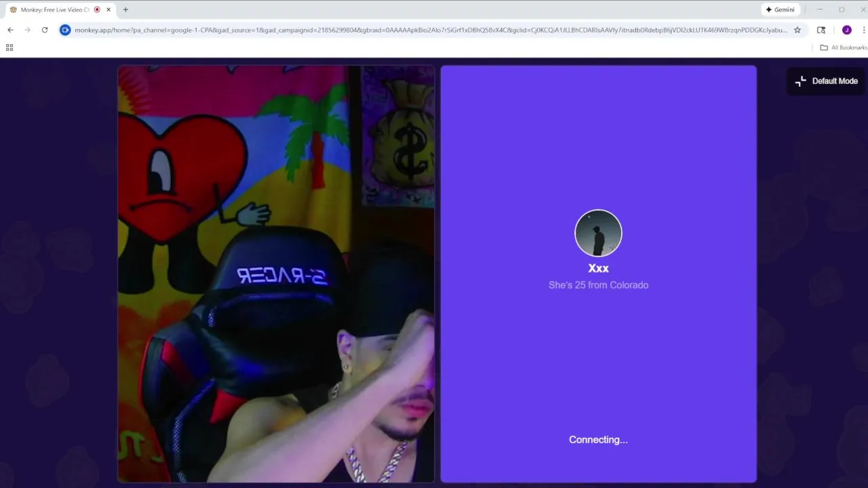Screen dimensions: 868x488
Task: Open the purple J profile avatar
Action: (x=846, y=30)
